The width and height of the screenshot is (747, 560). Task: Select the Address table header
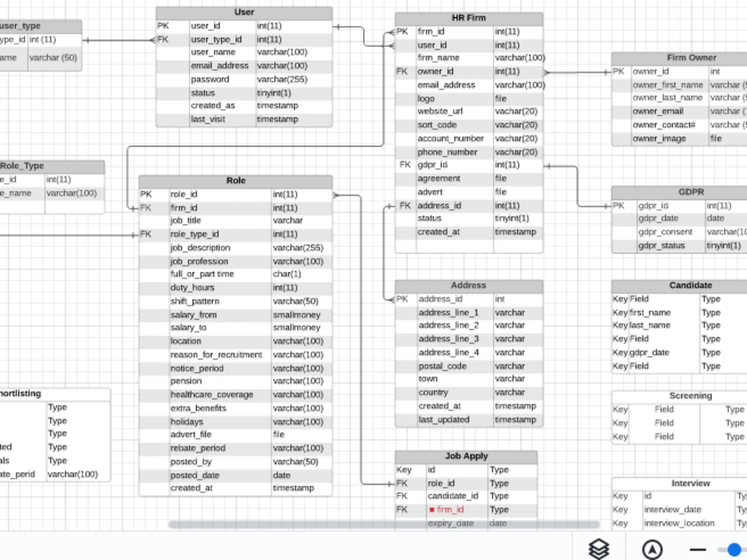[468, 285]
